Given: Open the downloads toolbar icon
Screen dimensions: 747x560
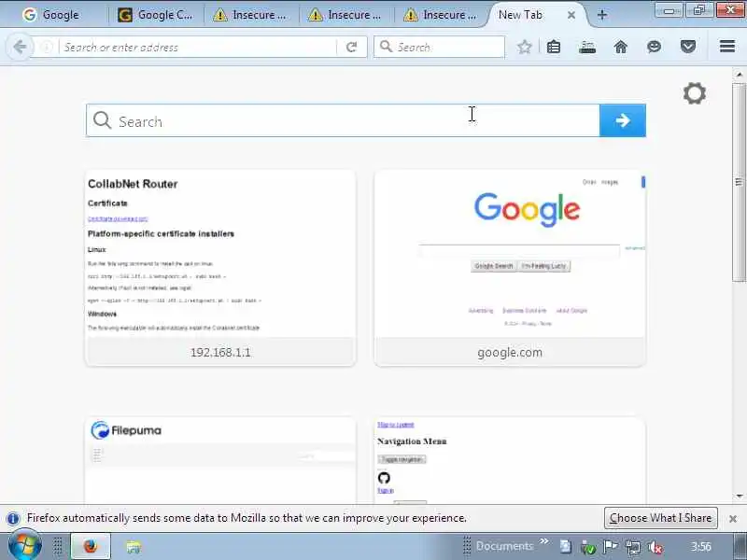Looking at the screenshot, I should click(x=587, y=47).
